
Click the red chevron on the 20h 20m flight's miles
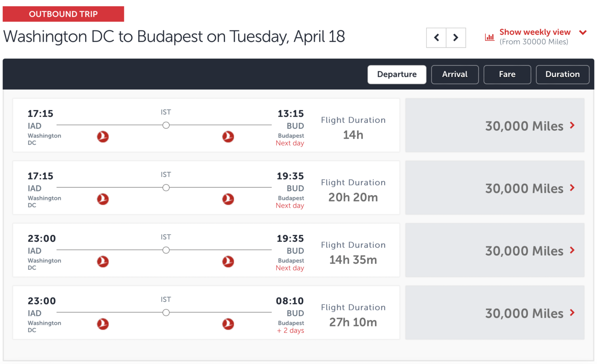(x=572, y=188)
